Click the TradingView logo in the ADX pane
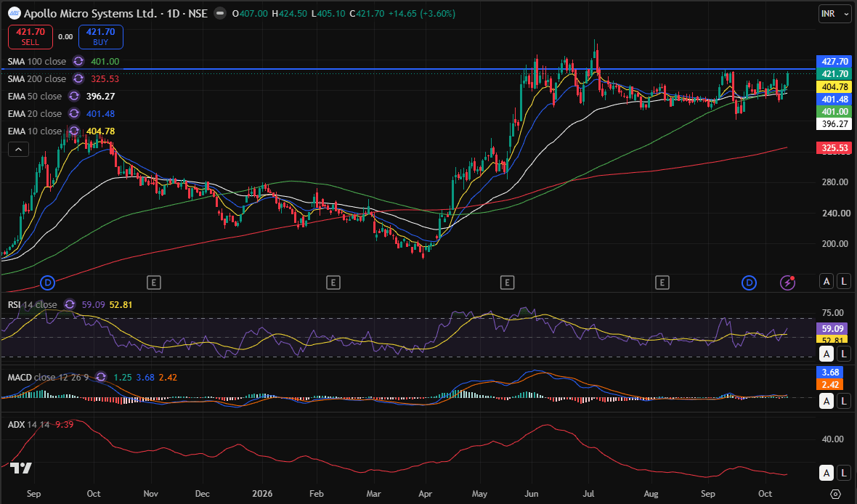 point(21,468)
